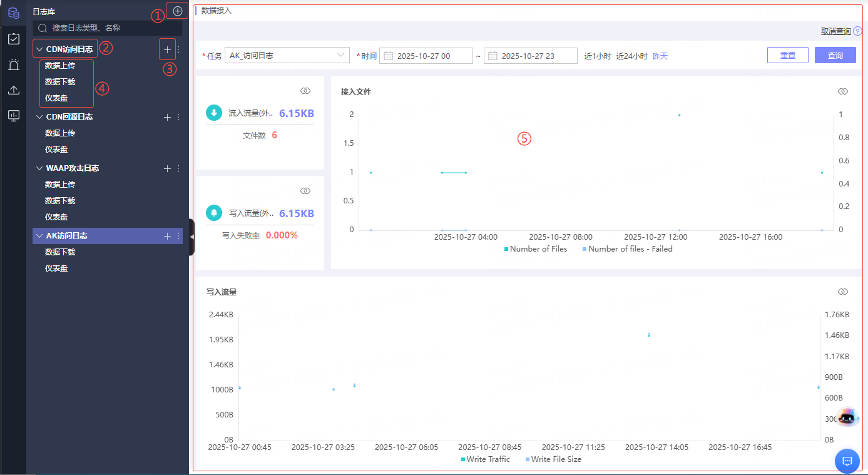Click the 昨天 quick time link
This screenshot has width=868, height=475.
point(660,56)
